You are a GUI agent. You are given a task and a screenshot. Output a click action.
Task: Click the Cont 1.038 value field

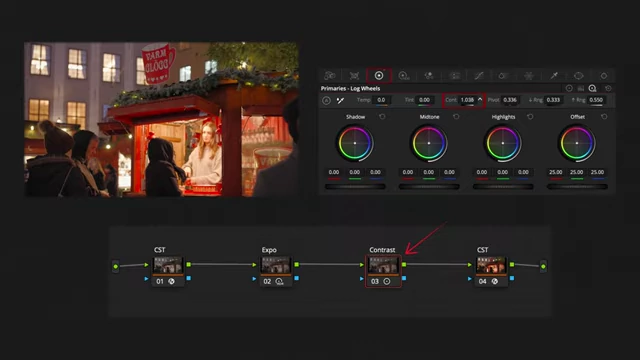point(467,100)
